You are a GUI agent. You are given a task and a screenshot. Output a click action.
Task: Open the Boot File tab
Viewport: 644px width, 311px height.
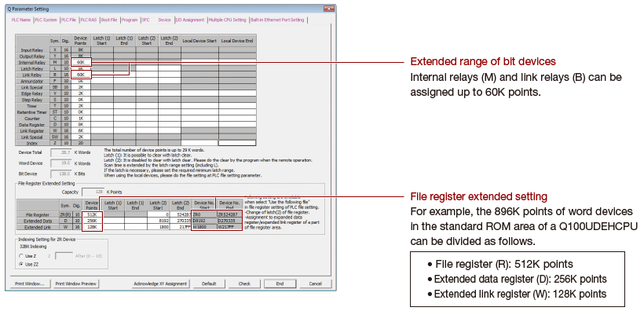click(110, 20)
